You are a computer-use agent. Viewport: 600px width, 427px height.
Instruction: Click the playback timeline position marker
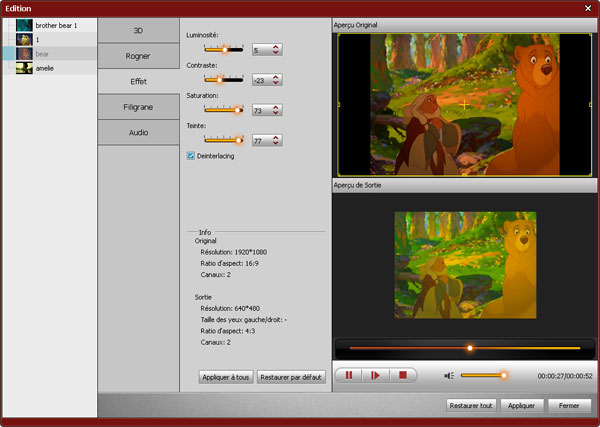469,348
